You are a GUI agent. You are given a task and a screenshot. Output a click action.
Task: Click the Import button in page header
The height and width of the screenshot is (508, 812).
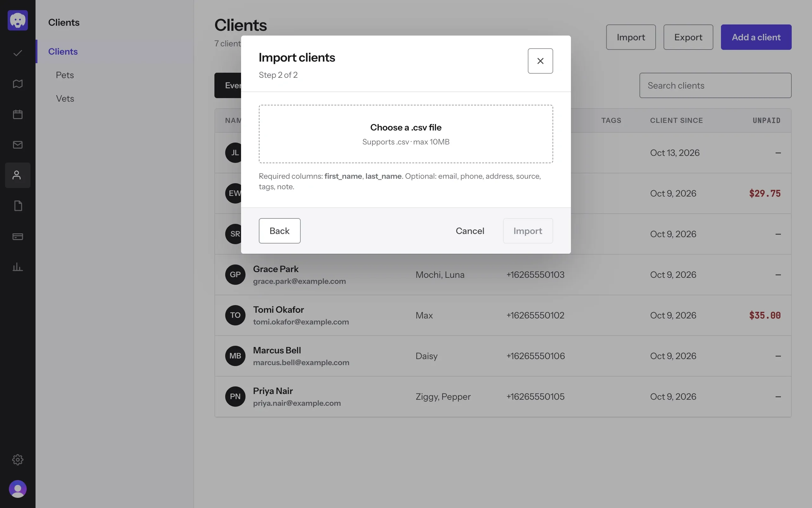coord(631,37)
